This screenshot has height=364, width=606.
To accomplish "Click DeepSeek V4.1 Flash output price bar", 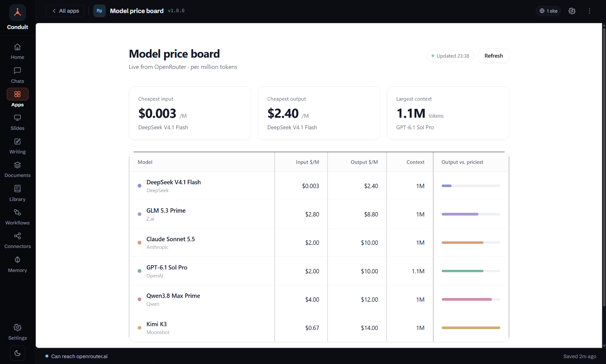I will pyautogui.click(x=471, y=186).
